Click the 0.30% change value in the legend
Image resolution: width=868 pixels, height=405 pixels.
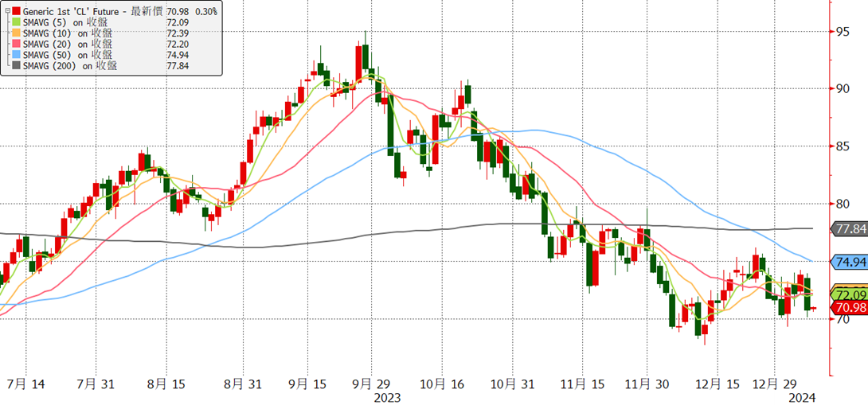[206, 11]
